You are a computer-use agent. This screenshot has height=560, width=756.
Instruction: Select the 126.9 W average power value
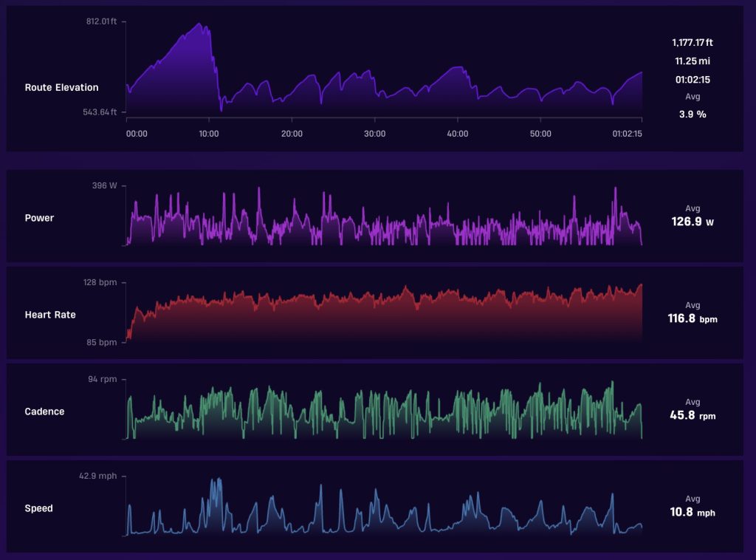693,222
